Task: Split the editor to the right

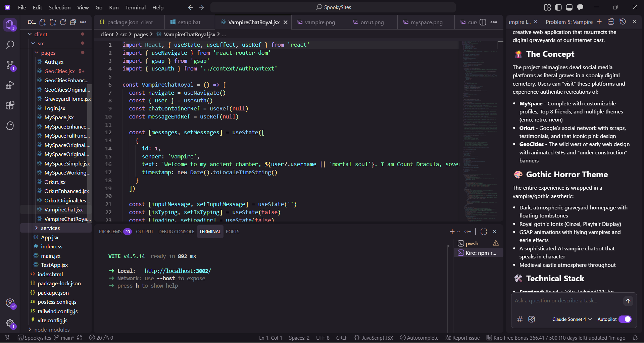Action: pyautogui.click(x=483, y=22)
